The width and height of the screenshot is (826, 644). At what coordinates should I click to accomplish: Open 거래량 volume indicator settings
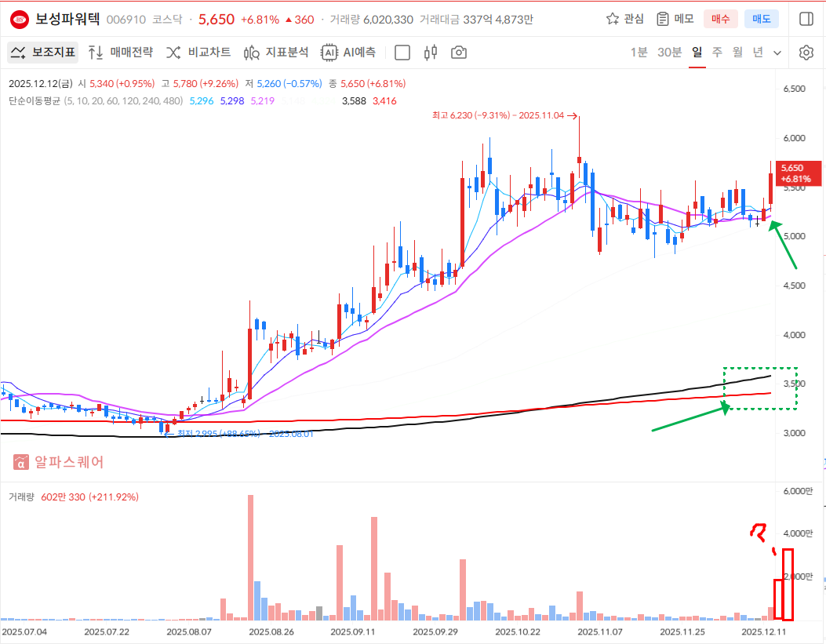21,497
